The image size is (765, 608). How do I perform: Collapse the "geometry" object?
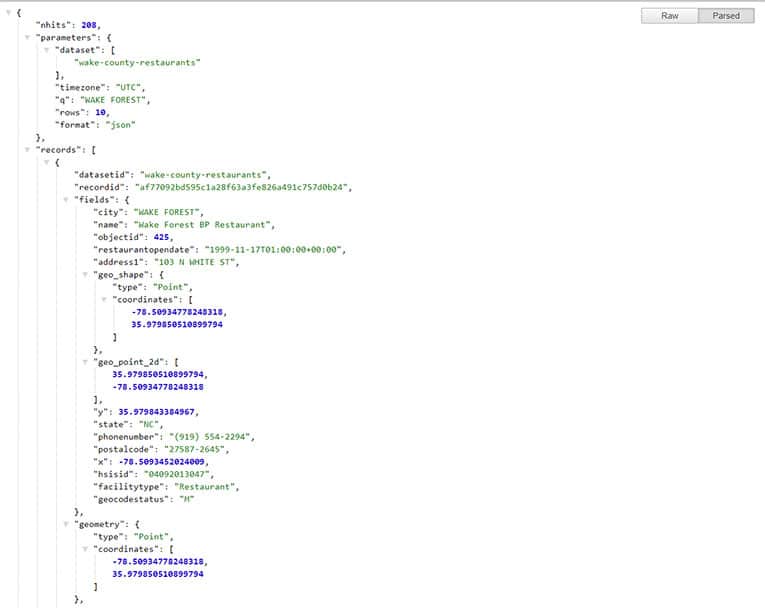tap(66, 523)
